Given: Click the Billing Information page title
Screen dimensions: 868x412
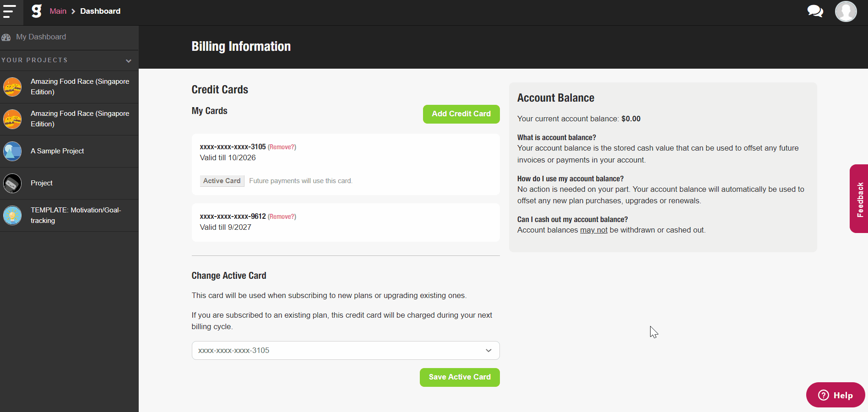Looking at the screenshot, I should [241, 46].
